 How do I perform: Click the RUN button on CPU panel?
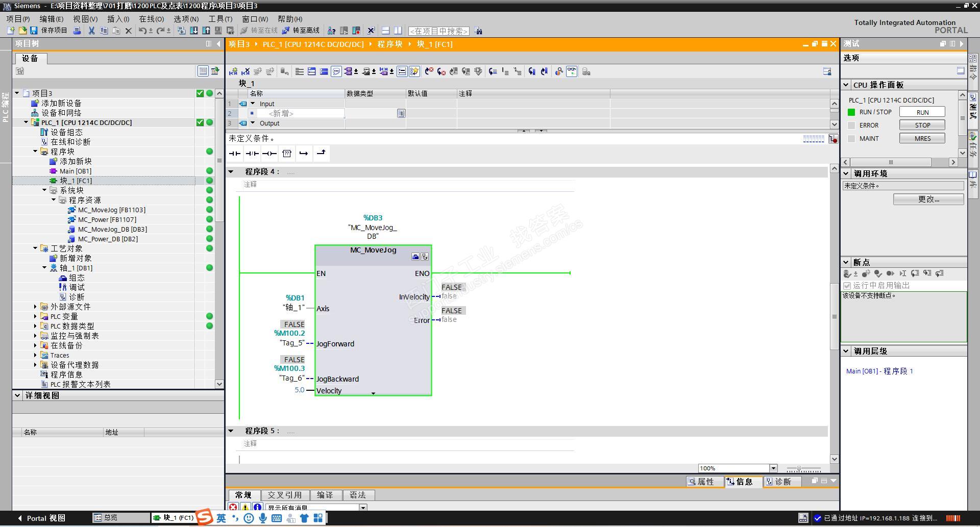[x=922, y=112]
